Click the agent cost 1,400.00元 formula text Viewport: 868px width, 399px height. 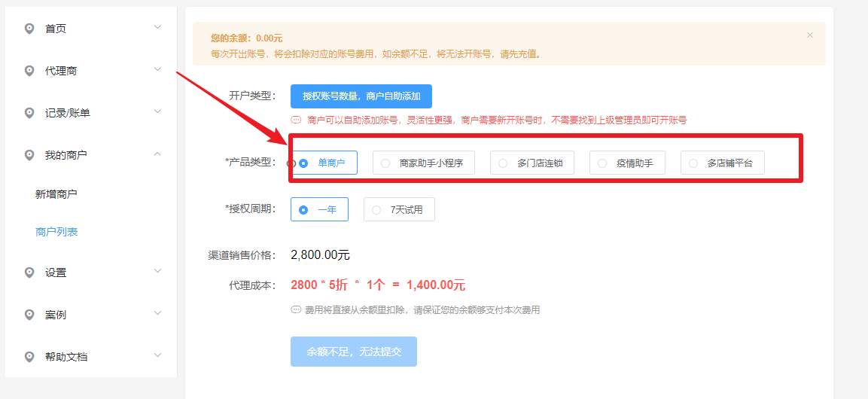pos(378,285)
